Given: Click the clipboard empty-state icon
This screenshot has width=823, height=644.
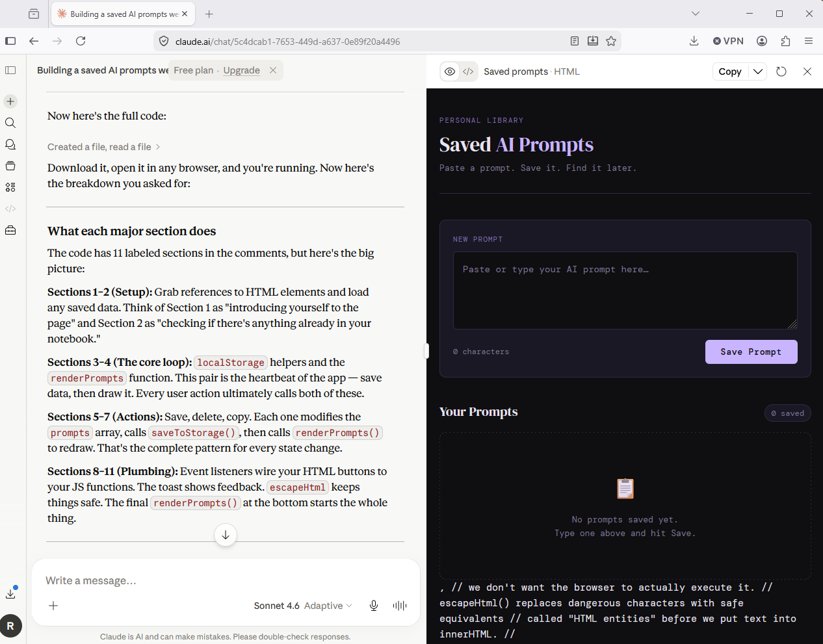Looking at the screenshot, I should coord(625,489).
